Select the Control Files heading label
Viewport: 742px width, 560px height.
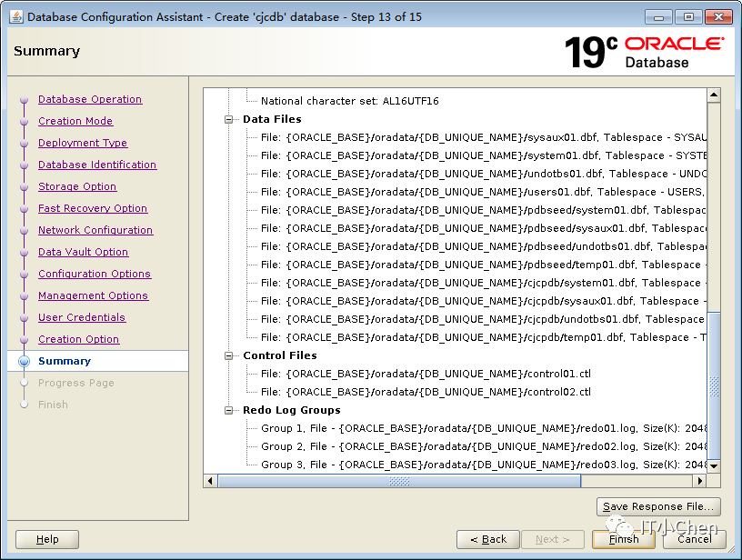click(x=280, y=355)
